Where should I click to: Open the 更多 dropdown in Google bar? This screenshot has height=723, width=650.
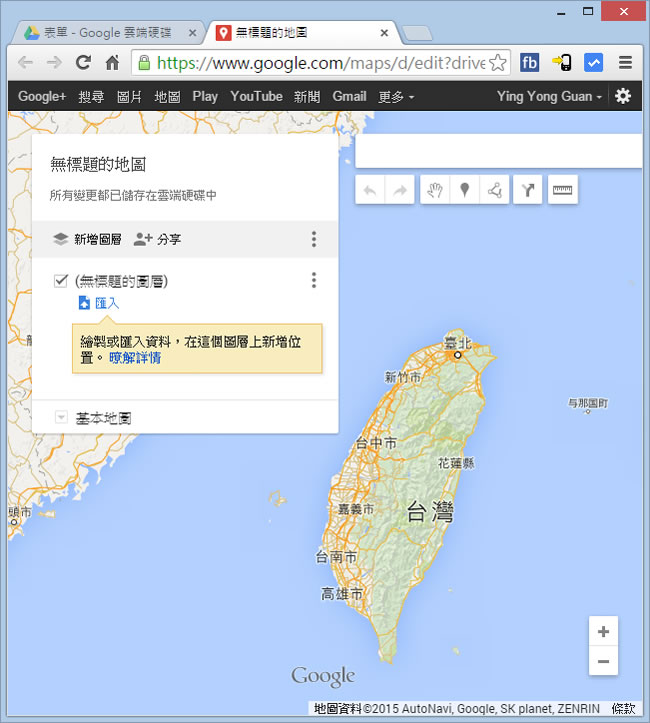click(x=396, y=97)
